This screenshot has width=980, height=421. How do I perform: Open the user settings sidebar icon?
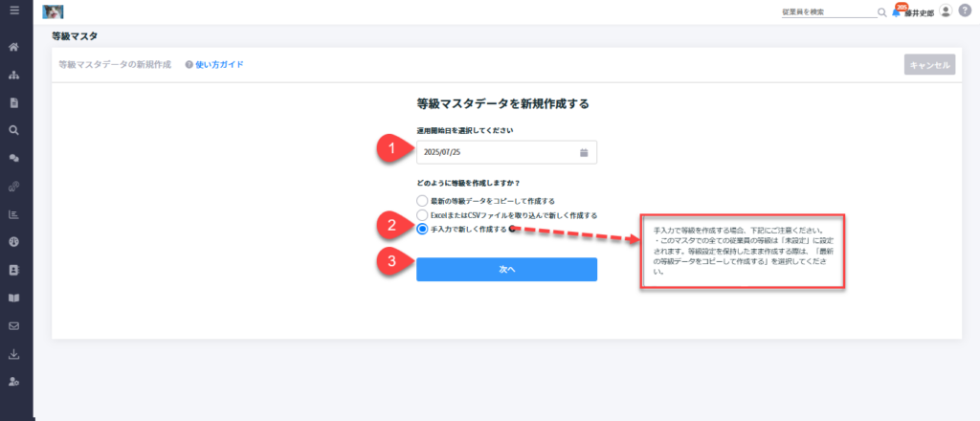point(14,382)
